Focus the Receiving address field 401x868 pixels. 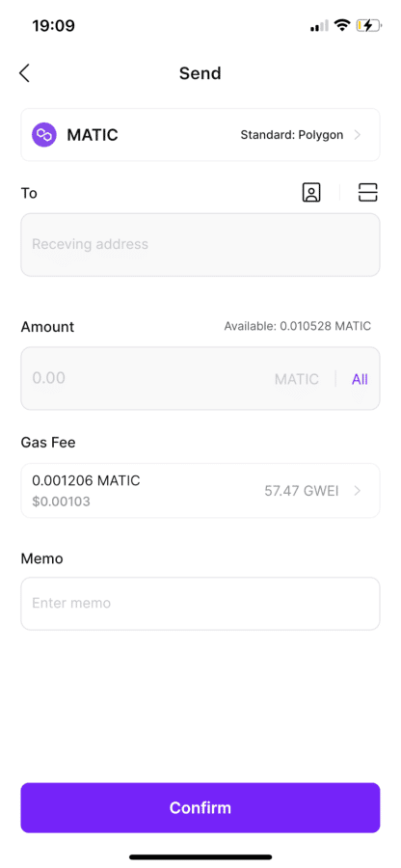[x=200, y=245]
